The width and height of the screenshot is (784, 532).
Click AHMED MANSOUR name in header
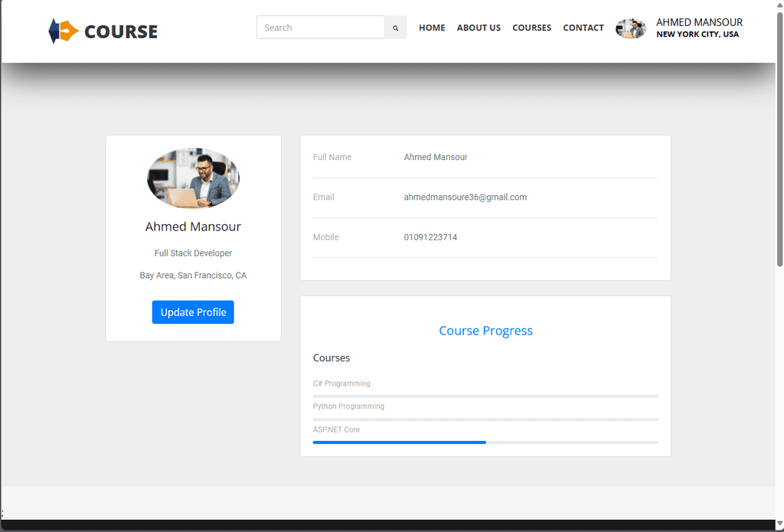[699, 22]
